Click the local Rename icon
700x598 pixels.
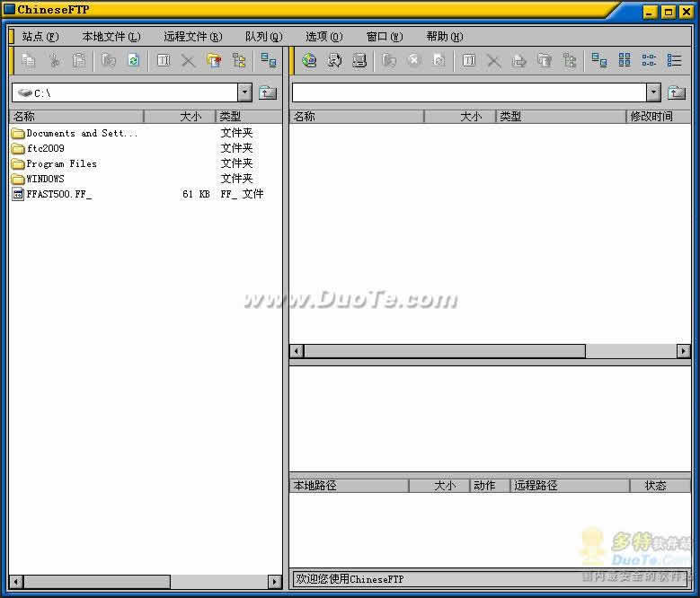tap(164, 60)
